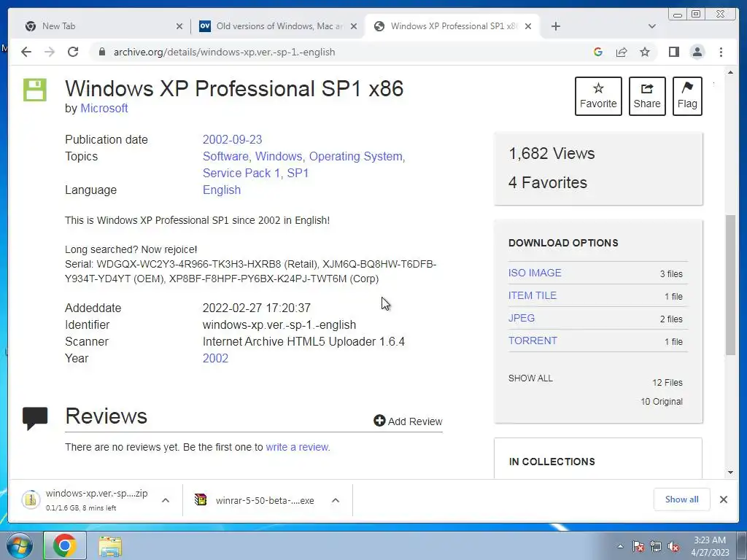Click the Reviews speech bubble icon
Screen dimensions: 747x560
click(x=35, y=418)
